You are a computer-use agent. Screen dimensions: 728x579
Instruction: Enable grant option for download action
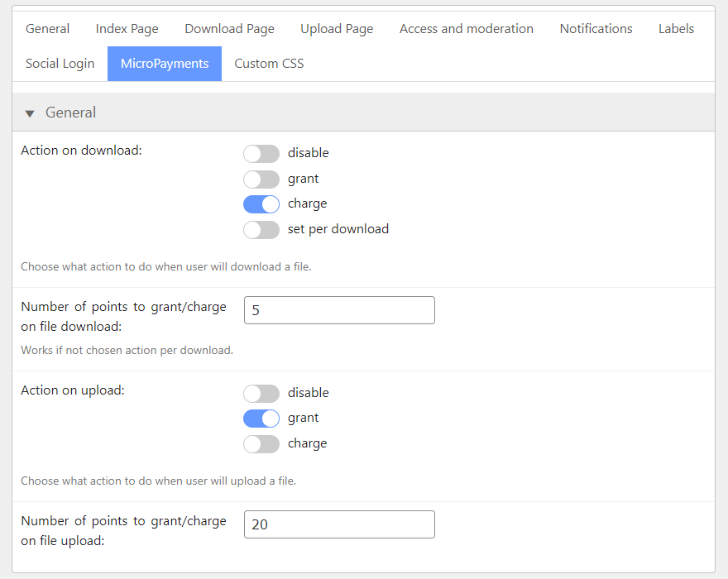click(x=261, y=179)
